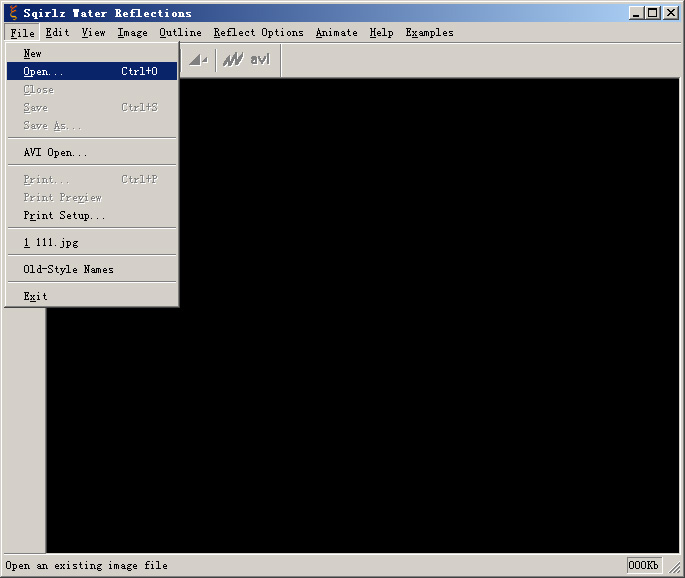Choose Exit from the File menu
This screenshot has height=578, width=685.
(x=92, y=296)
